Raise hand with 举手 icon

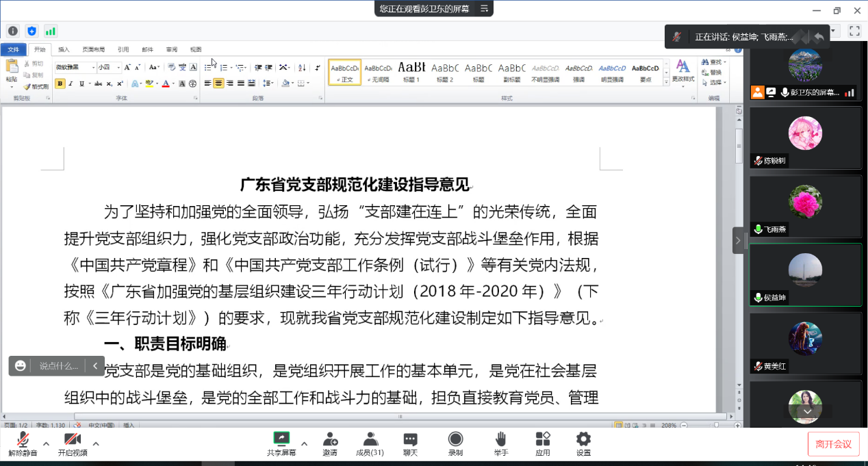pos(501,443)
